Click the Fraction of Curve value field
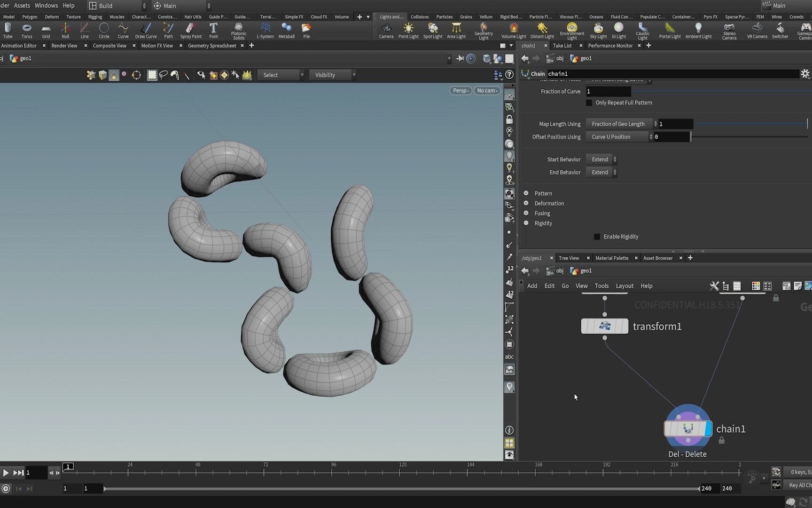Image resolution: width=812 pixels, height=508 pixels. click(609, 91)
